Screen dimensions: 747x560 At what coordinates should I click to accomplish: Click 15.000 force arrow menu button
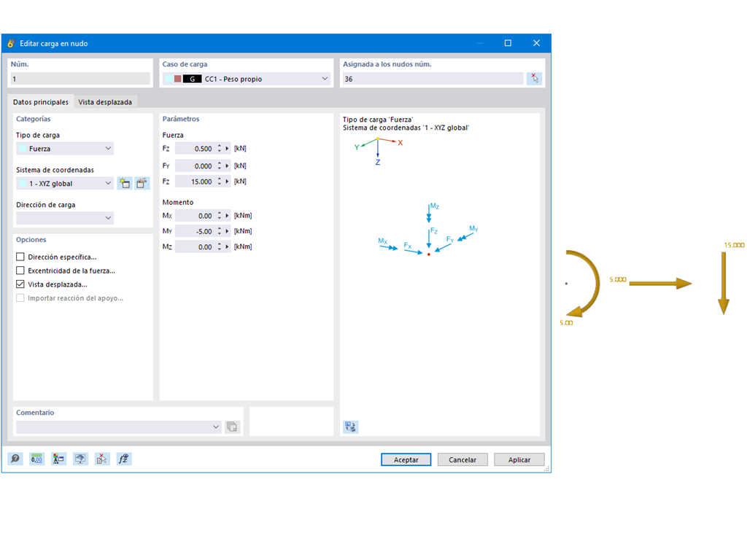click(228, 182)
